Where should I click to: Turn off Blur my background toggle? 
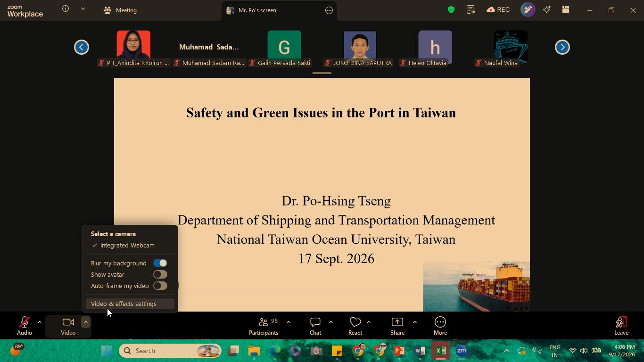click(x=160, y=263)
